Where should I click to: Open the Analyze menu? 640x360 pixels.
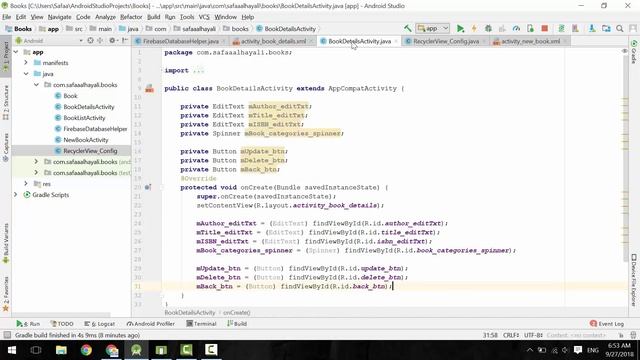tap(105, 17)
